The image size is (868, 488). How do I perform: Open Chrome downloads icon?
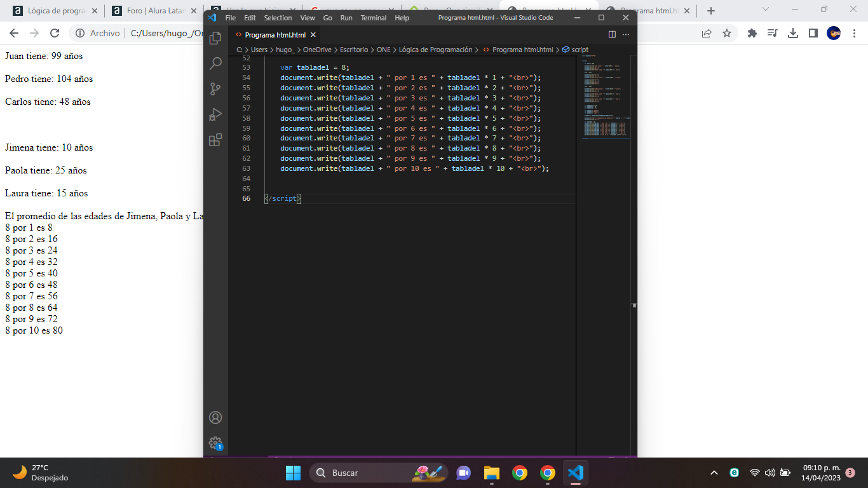pos(793,33)
